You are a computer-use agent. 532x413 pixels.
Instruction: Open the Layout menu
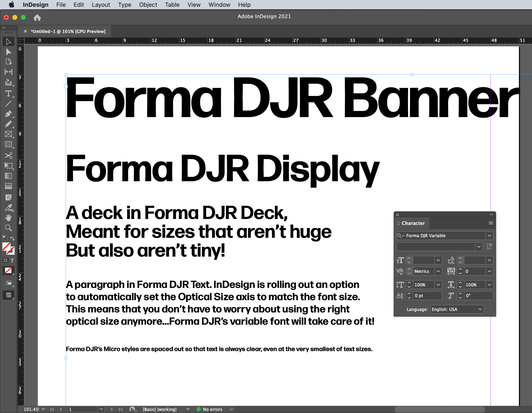click(x=101, y=5)
